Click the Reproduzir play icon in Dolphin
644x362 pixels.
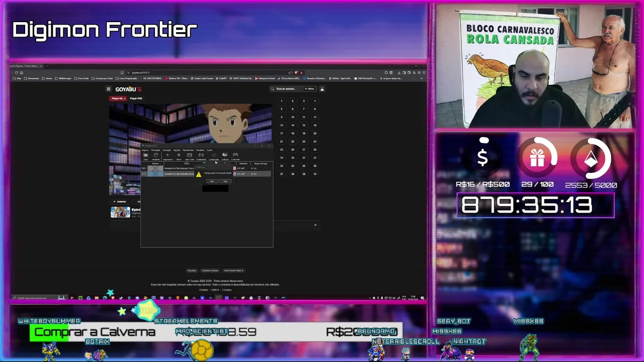pyautogui.click(x=168, y=156)
